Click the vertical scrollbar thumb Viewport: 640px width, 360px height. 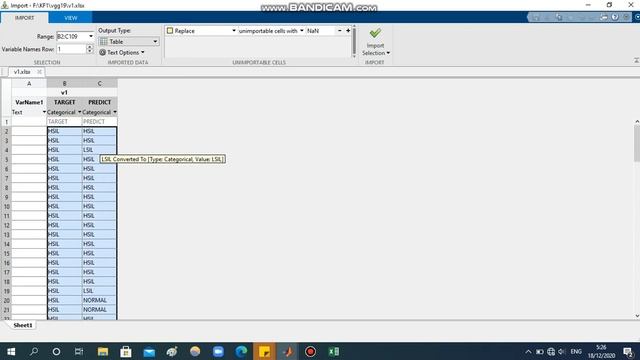point(637,143)
